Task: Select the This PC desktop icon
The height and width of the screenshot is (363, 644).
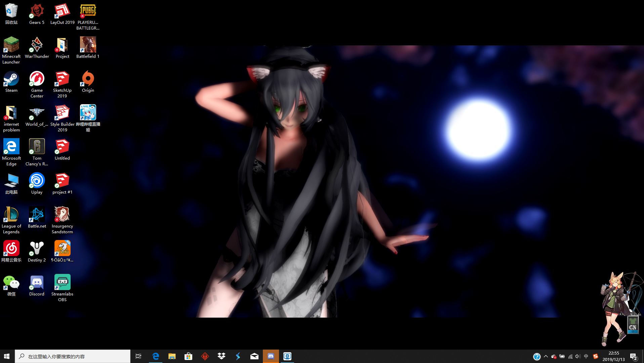Action: click(x=11, y=184)
